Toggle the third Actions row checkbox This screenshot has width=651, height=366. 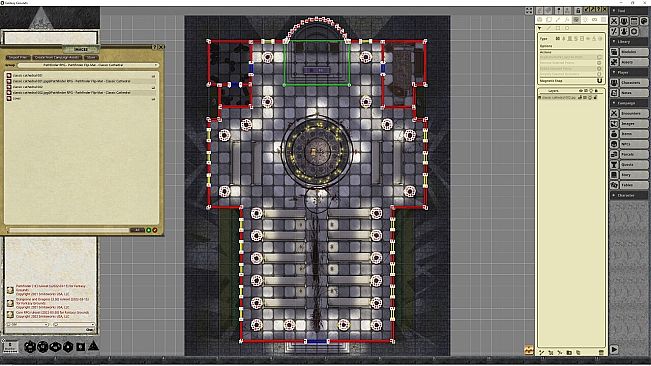599,68
